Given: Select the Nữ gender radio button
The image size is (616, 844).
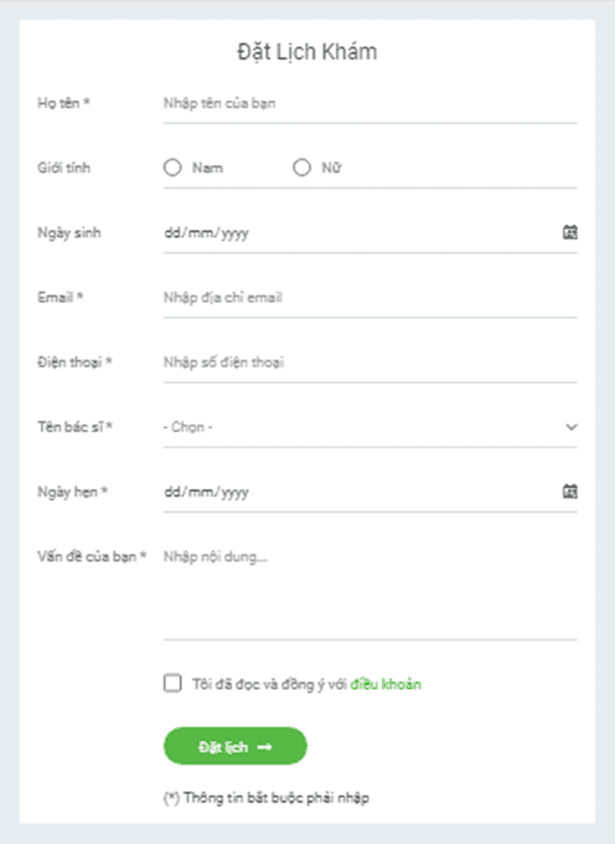Looking at the screenshot, I should coord(302,167).
